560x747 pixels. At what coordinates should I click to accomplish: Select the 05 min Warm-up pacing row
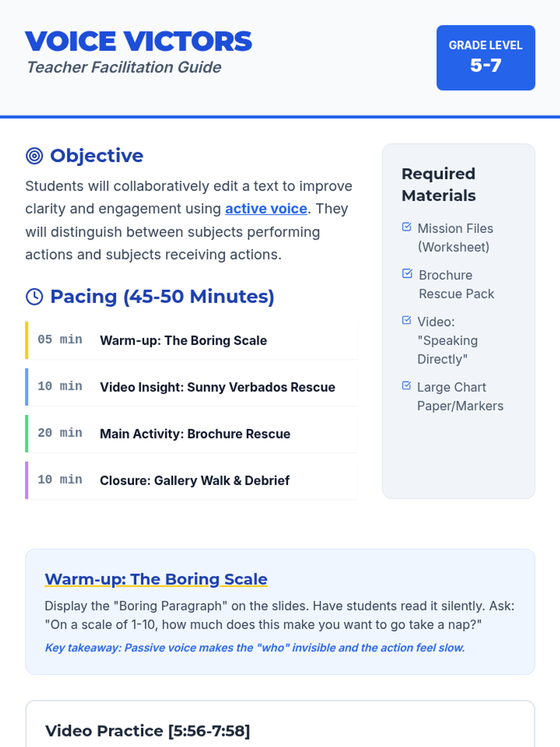point(191,340)
